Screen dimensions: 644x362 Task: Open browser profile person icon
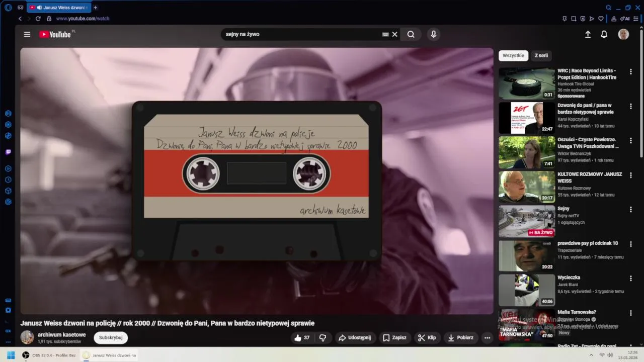pyautogui.click(x=614, y=19)
